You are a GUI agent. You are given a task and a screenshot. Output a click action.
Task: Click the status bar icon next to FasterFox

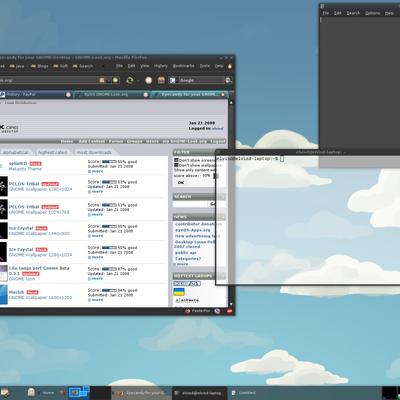point(217,311)
